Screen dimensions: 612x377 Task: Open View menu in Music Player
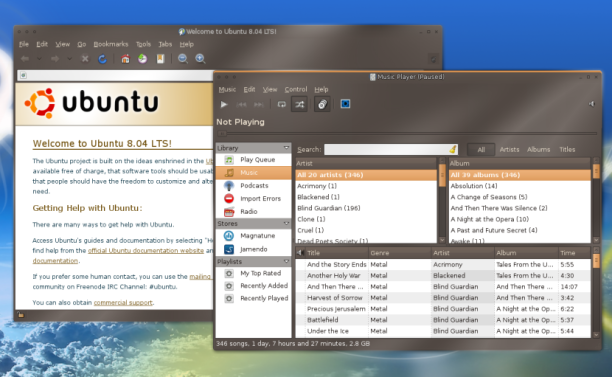(x=270, y=89)
